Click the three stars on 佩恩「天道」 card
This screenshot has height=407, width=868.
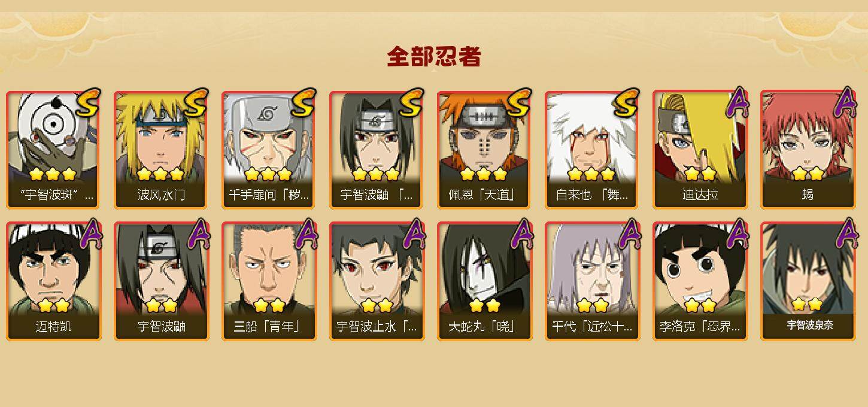[x=484, y=174]
